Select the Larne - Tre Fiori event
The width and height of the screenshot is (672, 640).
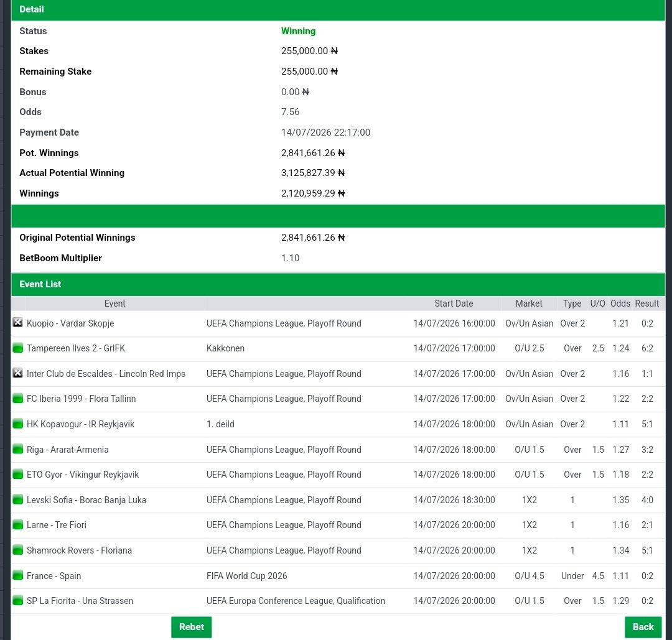pos(57,525)
